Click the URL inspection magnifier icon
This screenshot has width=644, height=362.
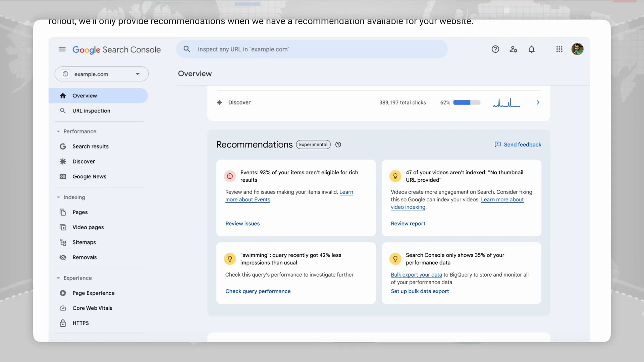[x=63, y=111]
